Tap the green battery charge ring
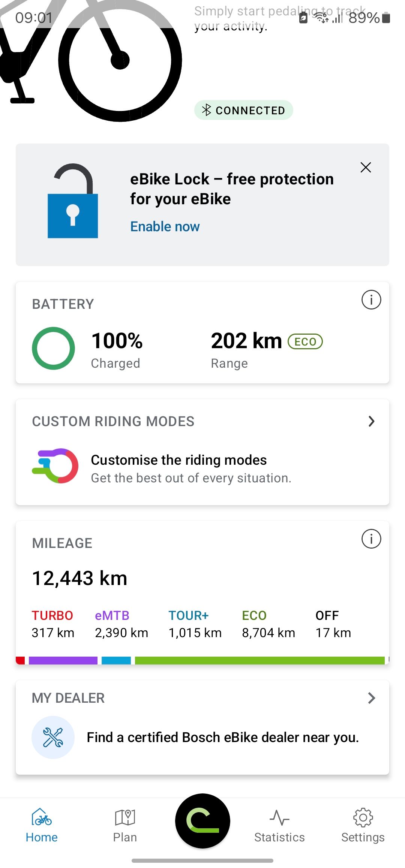 coord(53,348)
